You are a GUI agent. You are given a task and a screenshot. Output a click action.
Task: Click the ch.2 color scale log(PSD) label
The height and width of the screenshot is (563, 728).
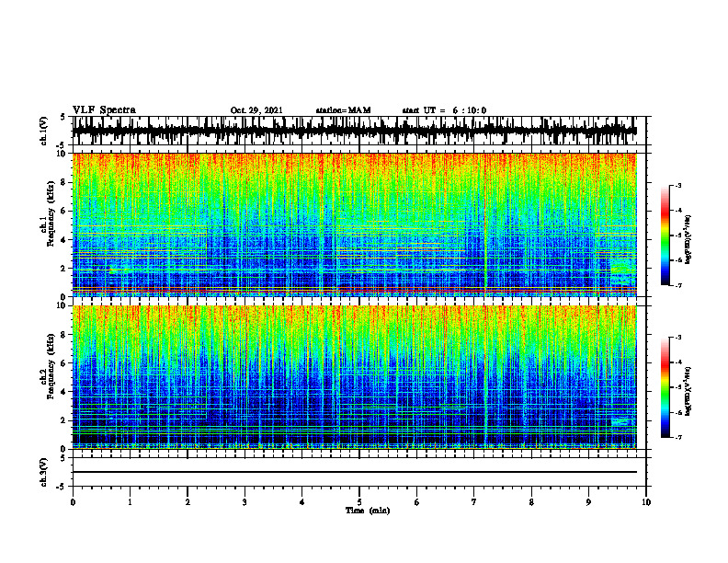688,391
